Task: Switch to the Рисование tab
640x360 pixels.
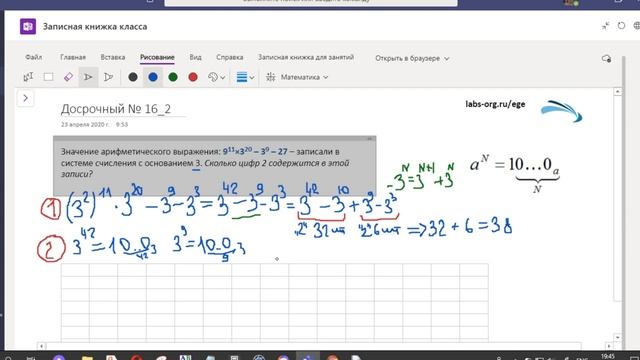Action: [157, 58]
